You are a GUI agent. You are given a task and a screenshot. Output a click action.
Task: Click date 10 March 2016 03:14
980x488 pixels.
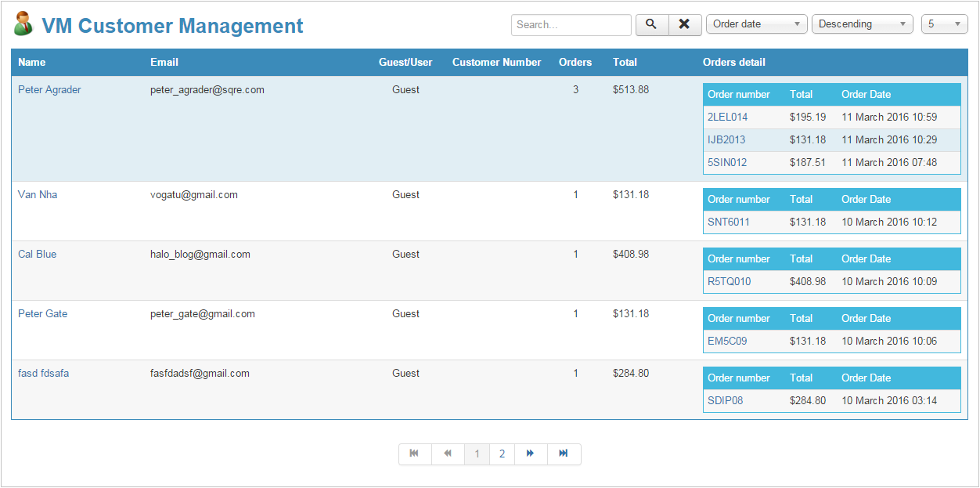click(889, 401)
